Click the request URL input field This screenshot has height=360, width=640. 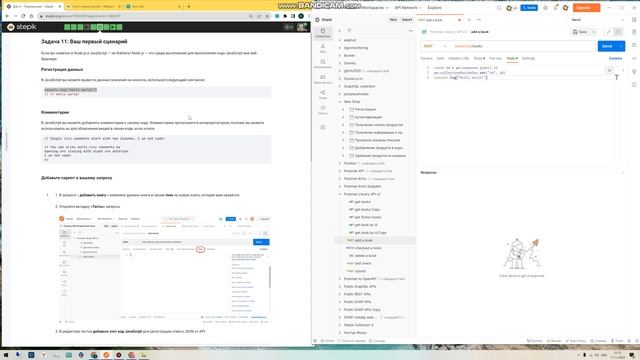click(523, 46)
